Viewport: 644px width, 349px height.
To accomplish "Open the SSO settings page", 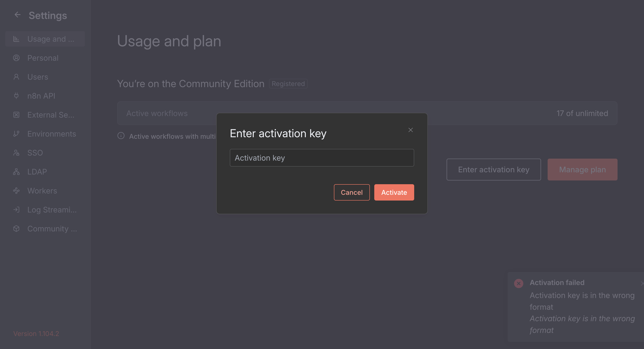I will click(x=35, y=153).
